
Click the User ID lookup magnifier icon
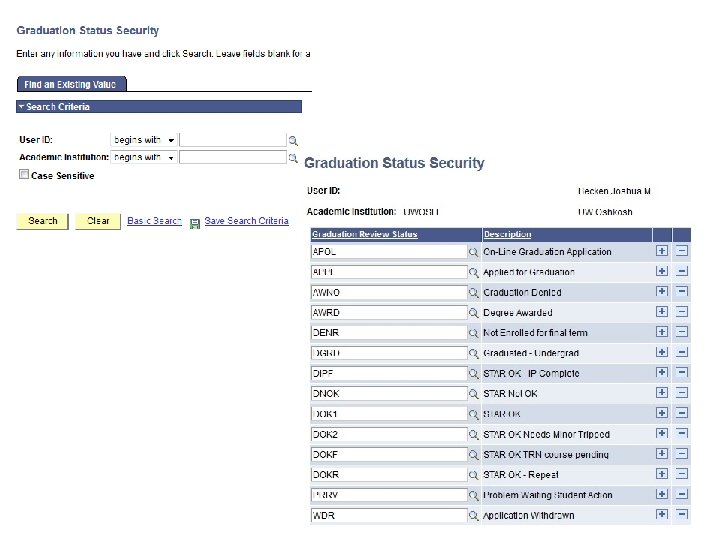click(x=293, y=141)
